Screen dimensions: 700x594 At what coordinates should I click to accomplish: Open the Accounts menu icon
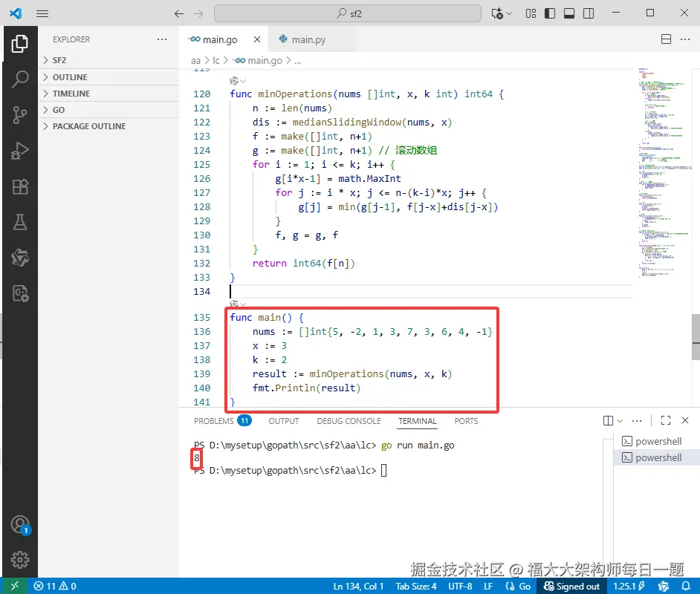pyautogui.click(x=19, y=524)
